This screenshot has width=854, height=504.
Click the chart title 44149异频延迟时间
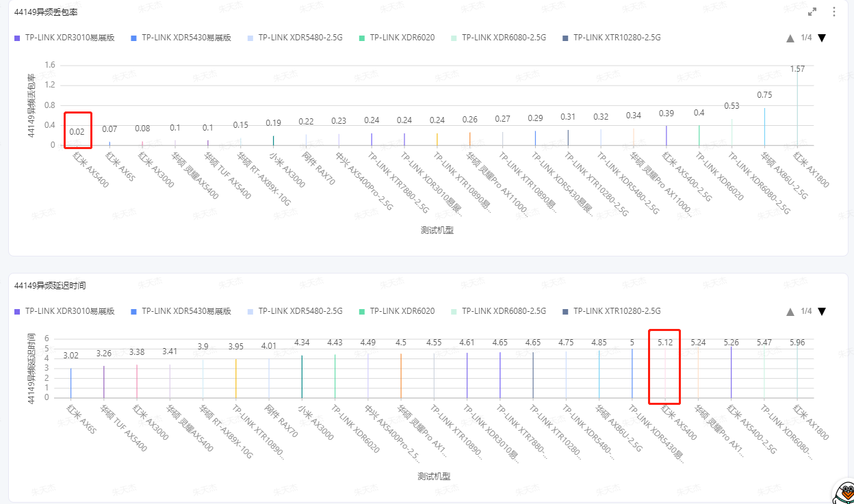(50, 284)
